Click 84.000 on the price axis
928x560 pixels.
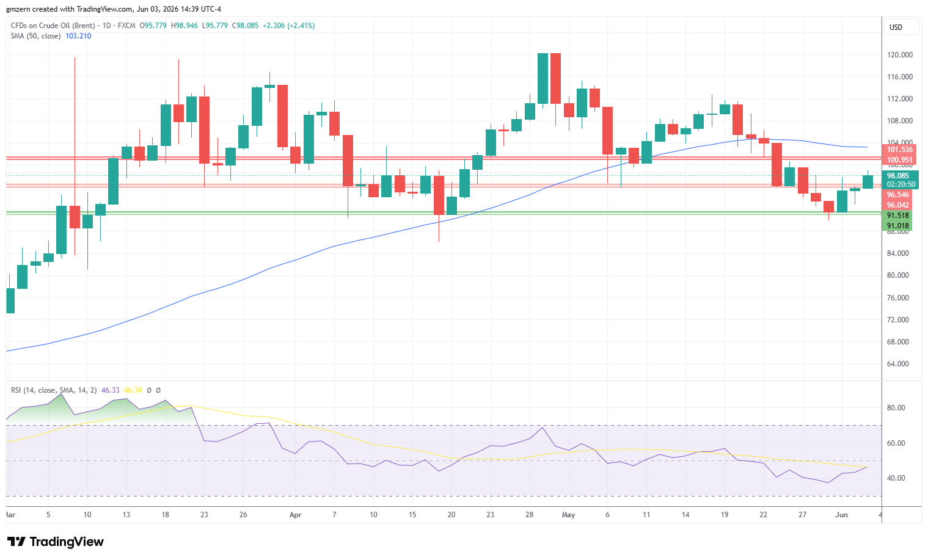898,253
